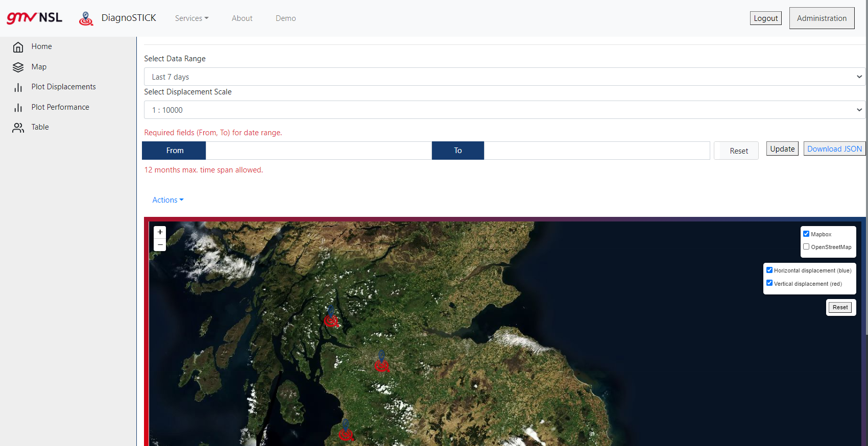868x446 pixels.
Task: Open Plot Displacements from the sidebar
Action: 64,87
